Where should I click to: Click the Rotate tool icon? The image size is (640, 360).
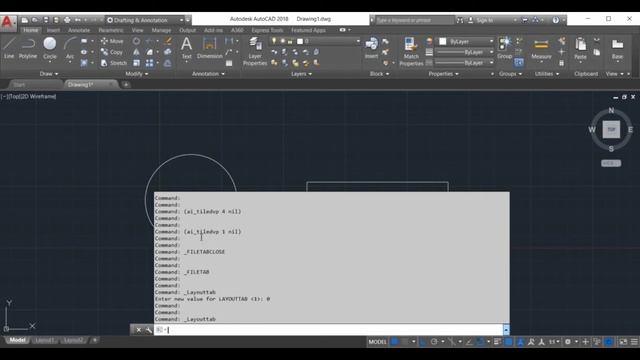coord(136,41)
